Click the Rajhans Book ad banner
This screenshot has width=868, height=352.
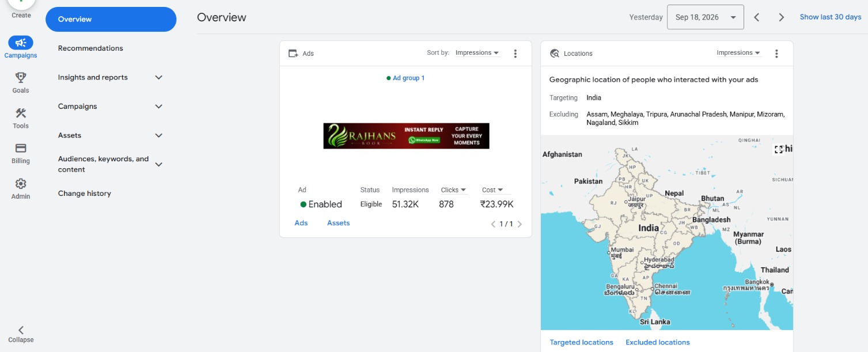tap(406, 136)
